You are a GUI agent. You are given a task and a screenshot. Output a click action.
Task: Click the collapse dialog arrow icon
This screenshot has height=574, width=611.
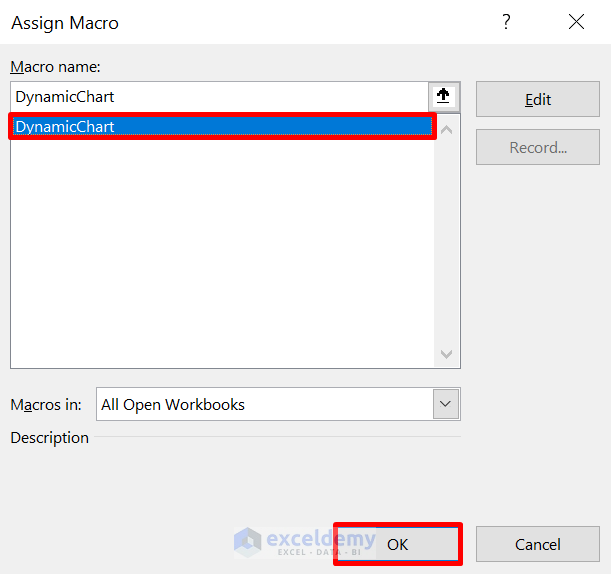(x=444, y=97)
